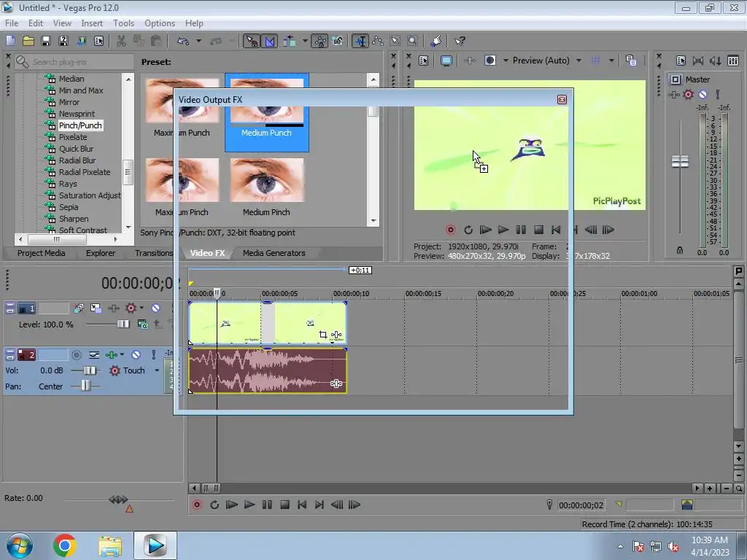Click the Render As toolbar icon
This screenshot has height=560, width=747.
81,41
